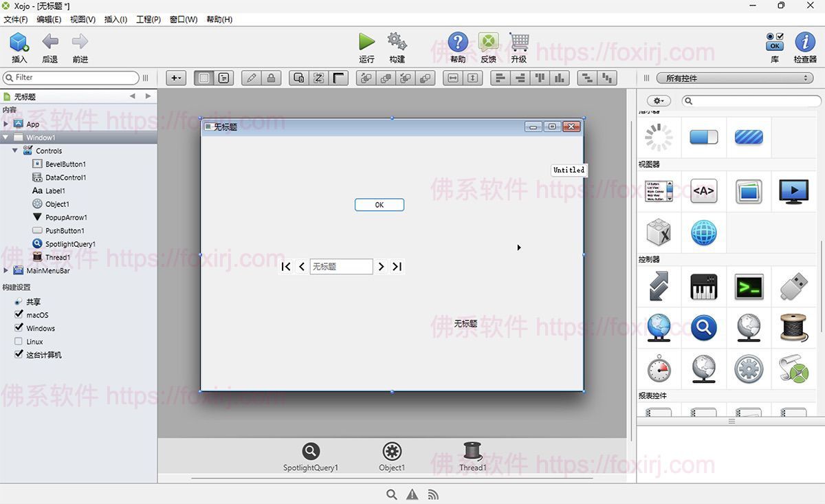Open the 工程(P) menu
The height and width of the screenshot is (504, 825).
click(x=148, y=19)
